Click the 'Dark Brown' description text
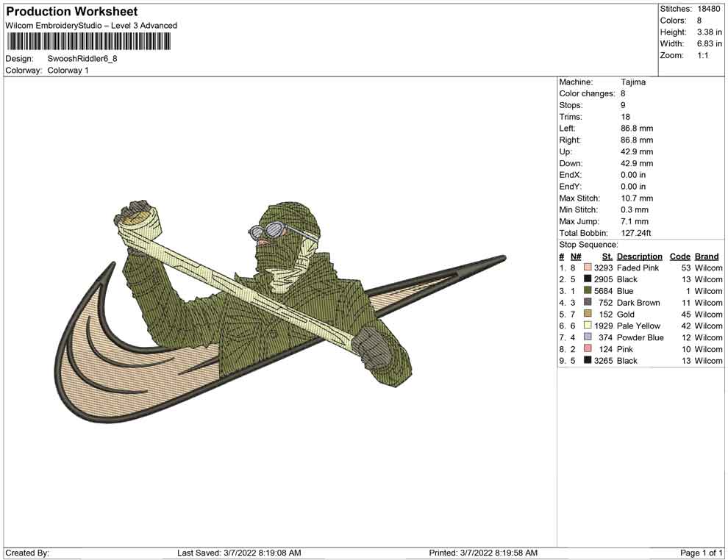Image resolution: width=728 pixels, height=560 pixels. [638, 303]
